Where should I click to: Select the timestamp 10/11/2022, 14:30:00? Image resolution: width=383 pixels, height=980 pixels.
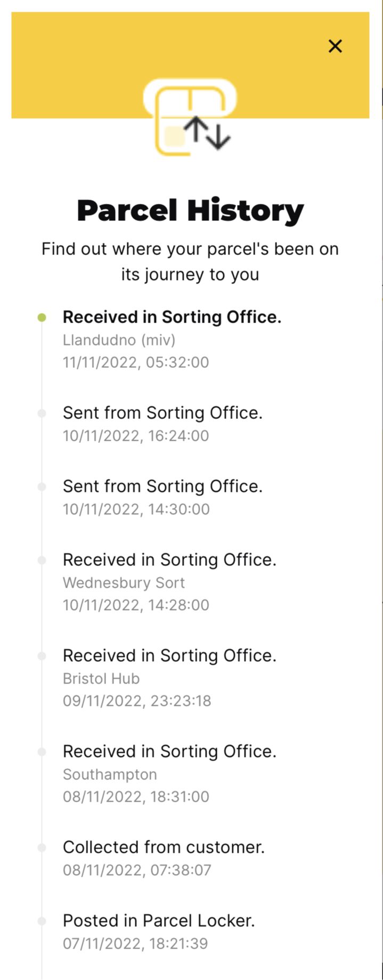tap(136, 509)
